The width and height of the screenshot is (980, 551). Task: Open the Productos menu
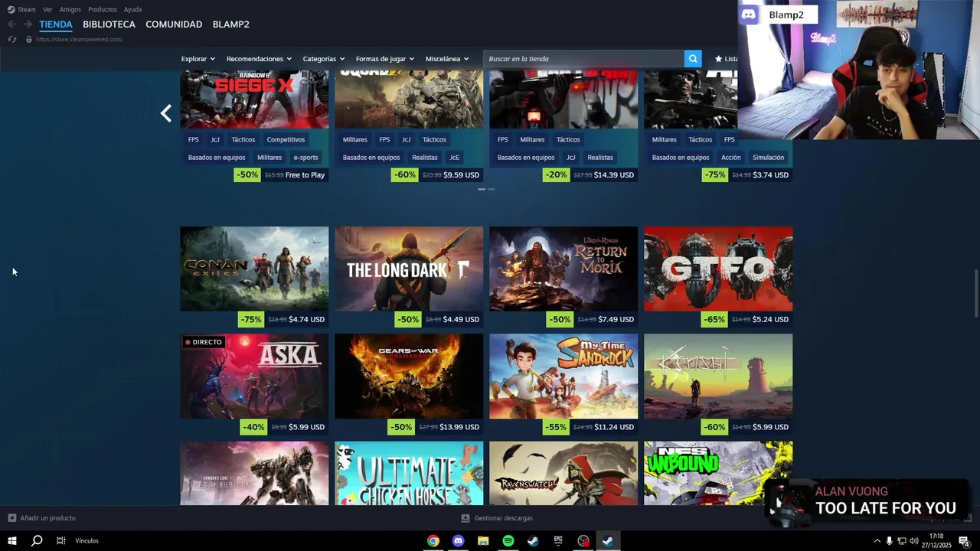[103, 9]
